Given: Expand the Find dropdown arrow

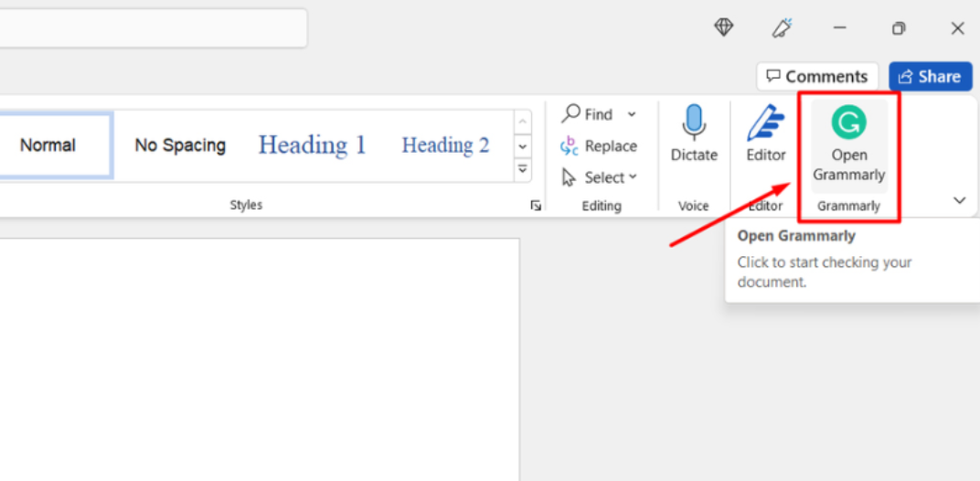Looking at the screenshot, I should tap(632, 114).
